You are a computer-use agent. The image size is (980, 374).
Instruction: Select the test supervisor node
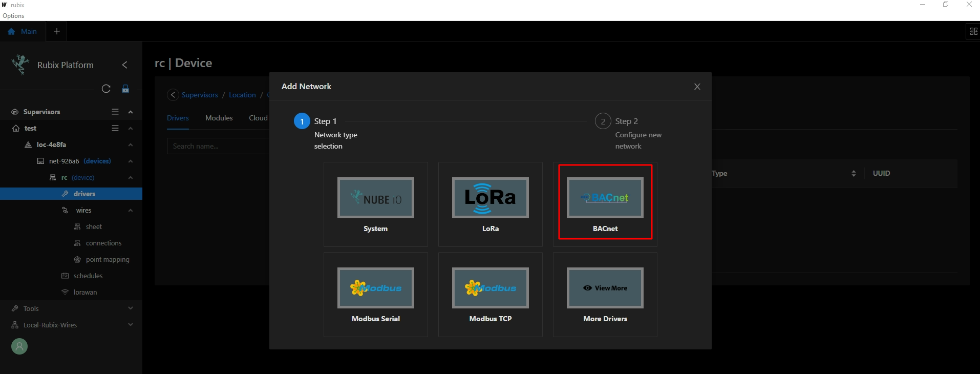click(x=30, y=128)
